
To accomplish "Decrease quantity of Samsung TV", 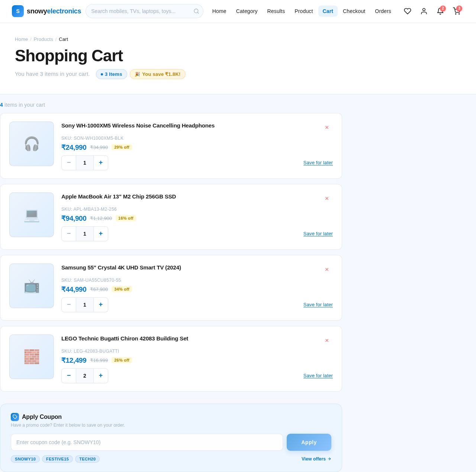I will pyautogui.click(x=69, y=305).
